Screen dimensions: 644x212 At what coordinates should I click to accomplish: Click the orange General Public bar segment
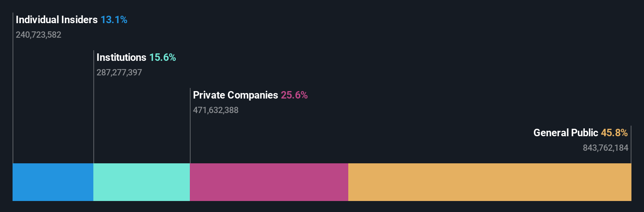click(490, 182)
